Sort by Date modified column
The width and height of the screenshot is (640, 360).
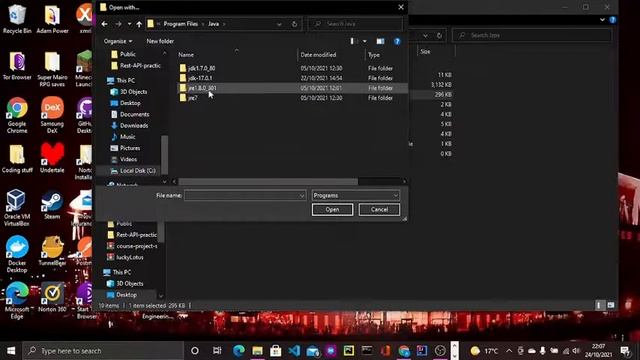(x=318, y=55)
